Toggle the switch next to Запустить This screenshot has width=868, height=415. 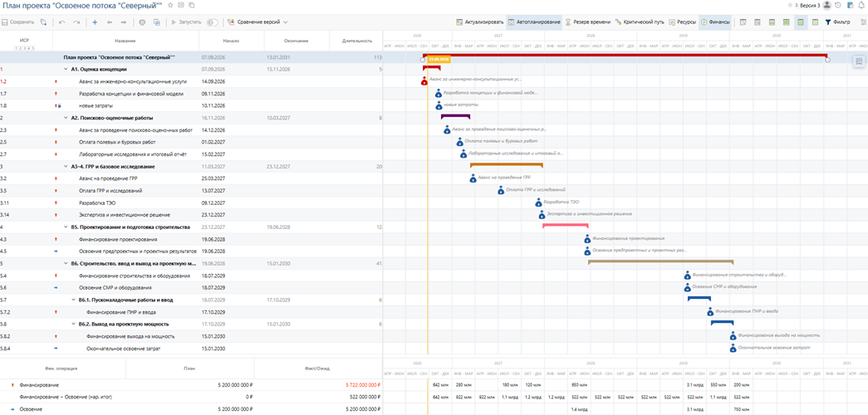212,22
